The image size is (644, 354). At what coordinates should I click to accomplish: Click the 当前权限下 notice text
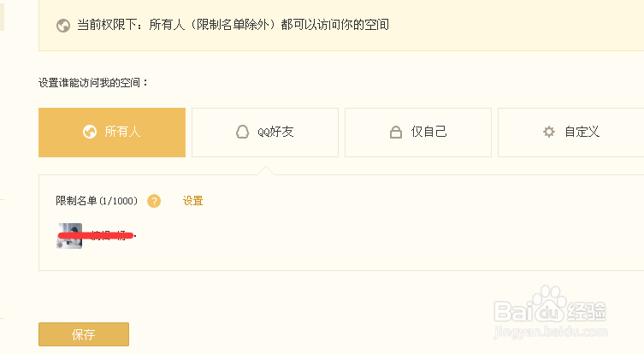coord(233,25)
